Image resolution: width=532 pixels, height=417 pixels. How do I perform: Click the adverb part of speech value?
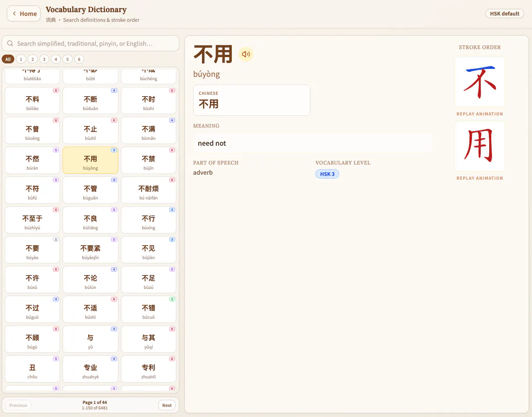[x=203, y=173]
